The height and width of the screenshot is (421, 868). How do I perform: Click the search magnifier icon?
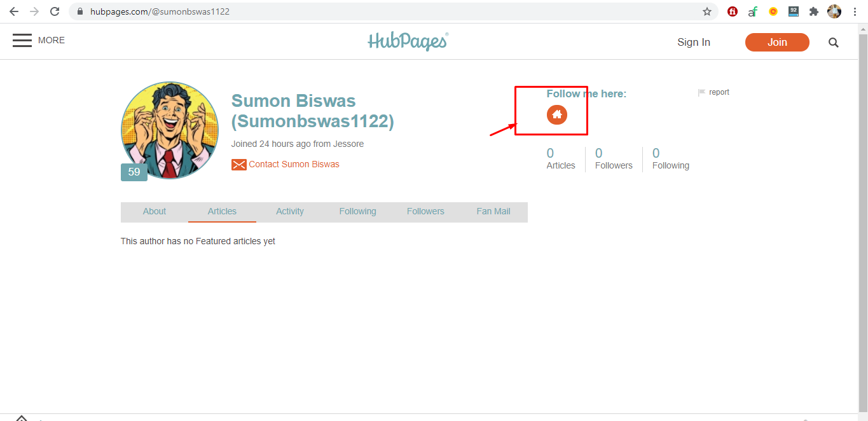click(x=833, y=43)
